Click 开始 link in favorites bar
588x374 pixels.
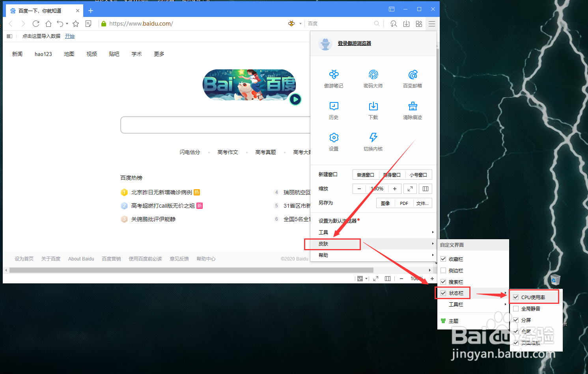70,36
